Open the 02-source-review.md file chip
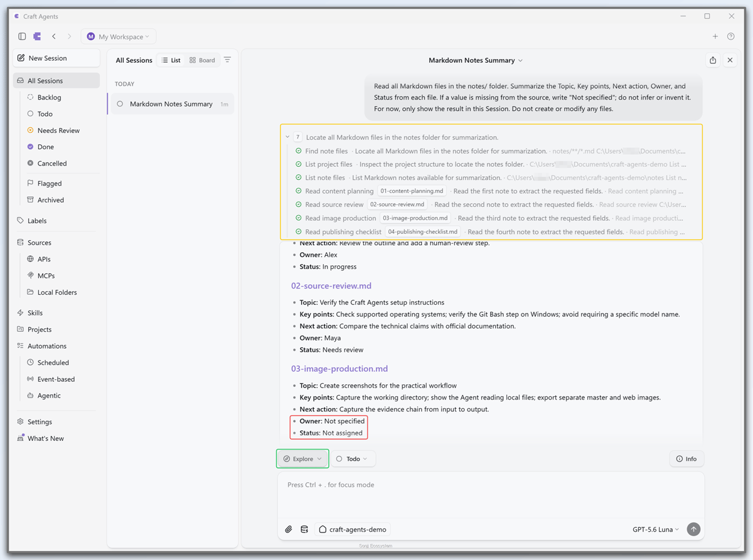Viewport: 753px width, 560px height. [x=397, y=204]
